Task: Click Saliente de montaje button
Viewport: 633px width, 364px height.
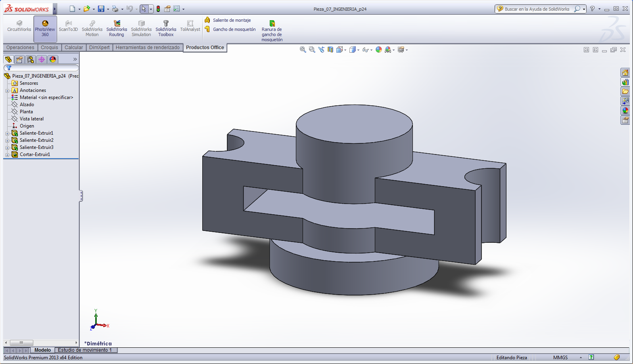Action: [x=232, y=20]
